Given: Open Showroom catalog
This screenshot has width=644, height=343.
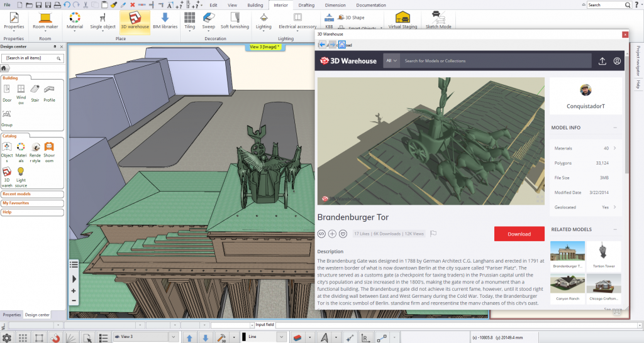Looking at the screenshot, I should (49, 152).
